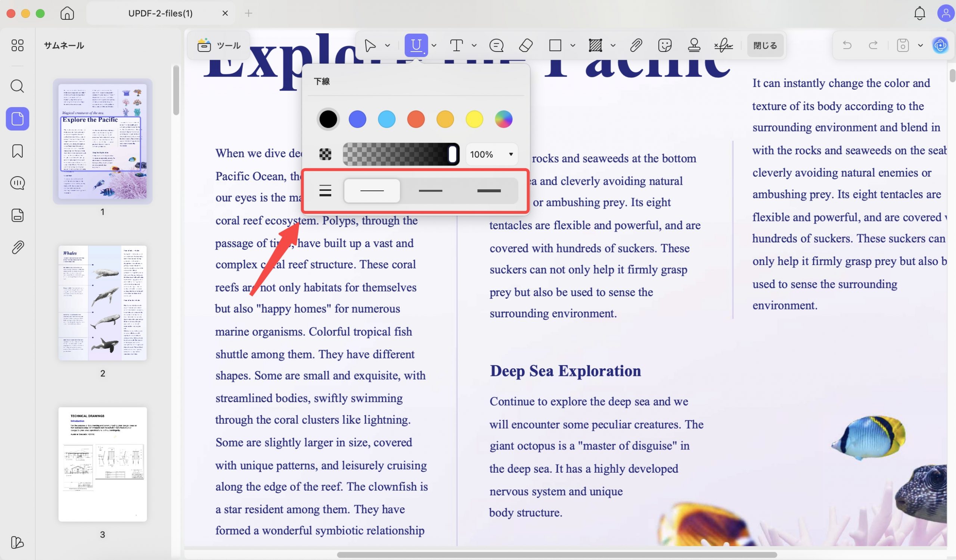956x560 pixels.
Task: Click the search icon in sidebar
Action: (18, 87)
